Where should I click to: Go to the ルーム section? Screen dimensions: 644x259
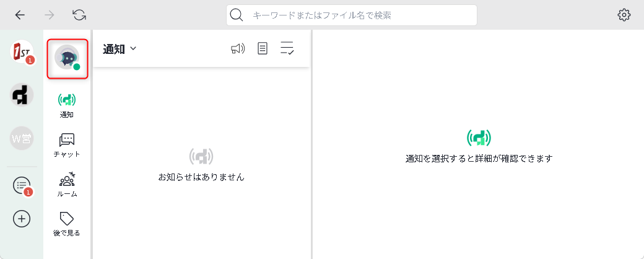67,184
